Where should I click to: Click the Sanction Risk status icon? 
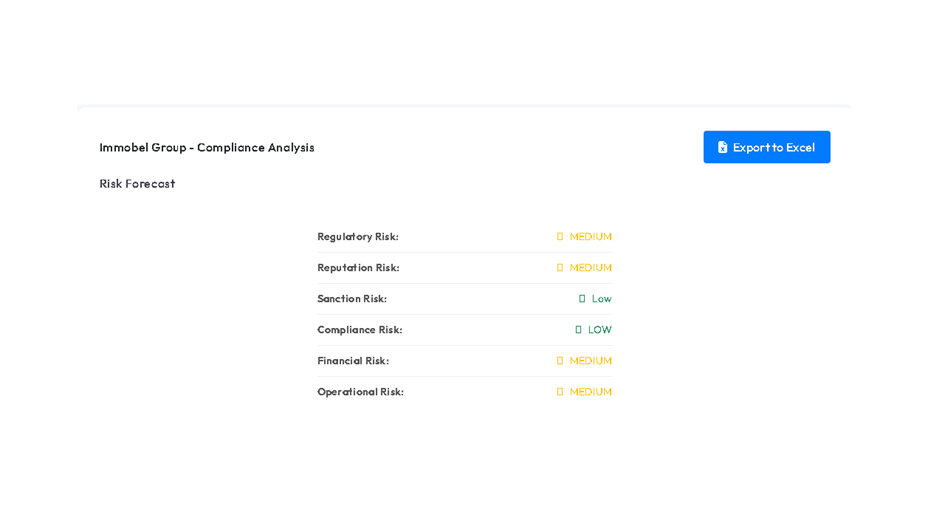pyautogui.click(x=582, y=299)
